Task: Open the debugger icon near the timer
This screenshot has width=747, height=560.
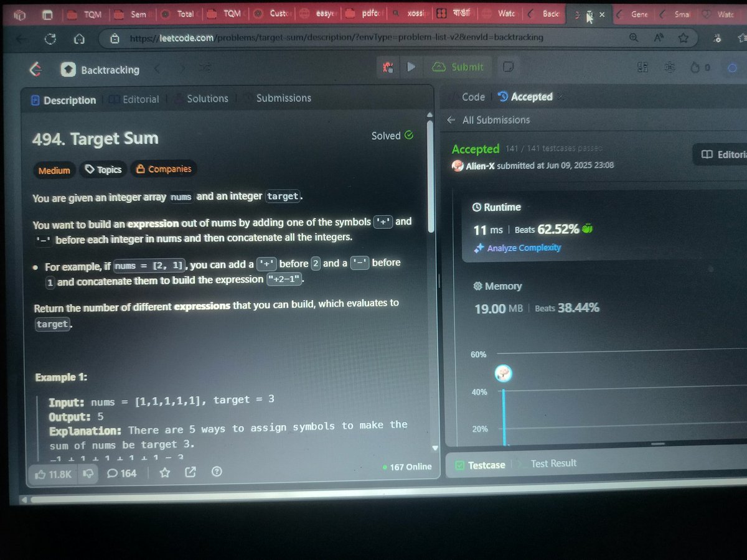Action: coord(670,67)
